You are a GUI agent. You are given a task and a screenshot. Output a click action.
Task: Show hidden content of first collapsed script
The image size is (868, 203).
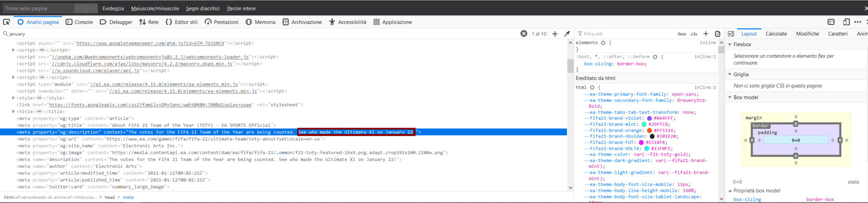pos(42,50)
